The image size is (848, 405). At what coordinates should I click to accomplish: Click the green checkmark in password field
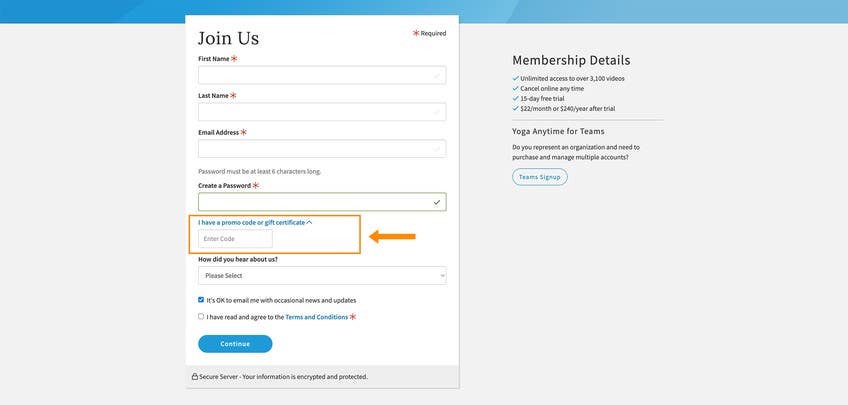[x=437, y=202]
